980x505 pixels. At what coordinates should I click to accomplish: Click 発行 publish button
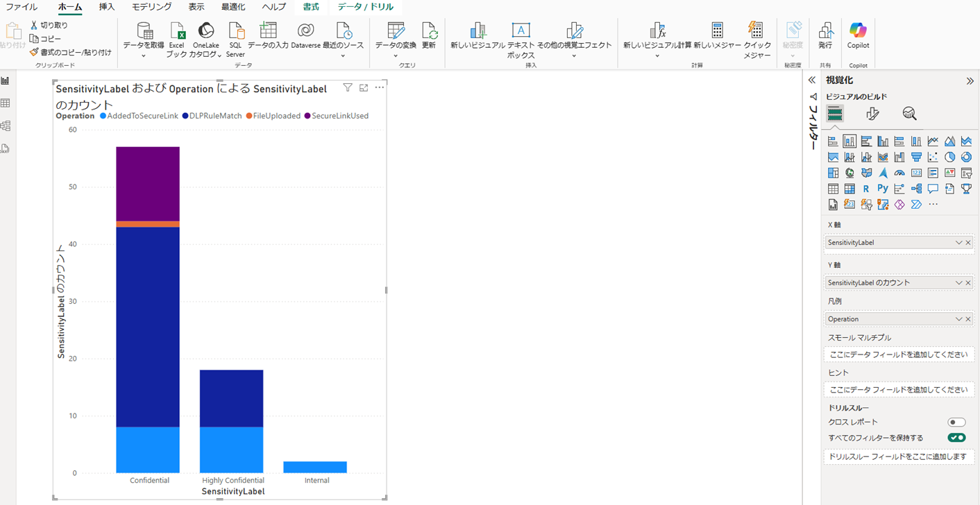point(825,36)
